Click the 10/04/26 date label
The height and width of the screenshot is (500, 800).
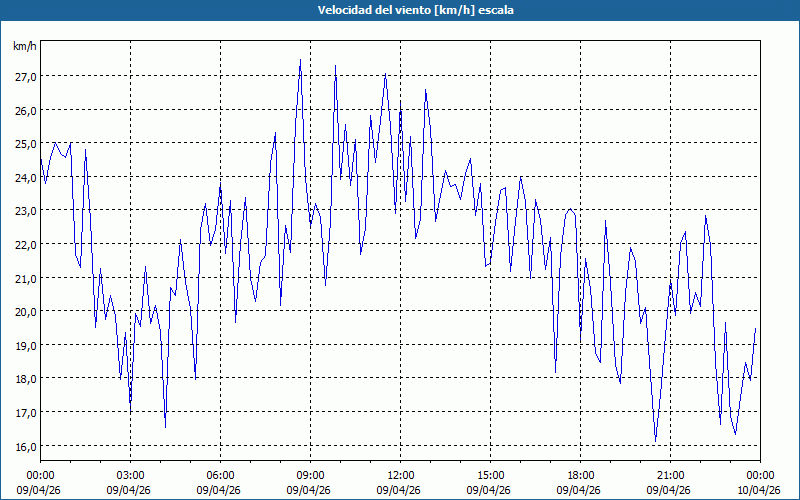[x=758, y=490]
